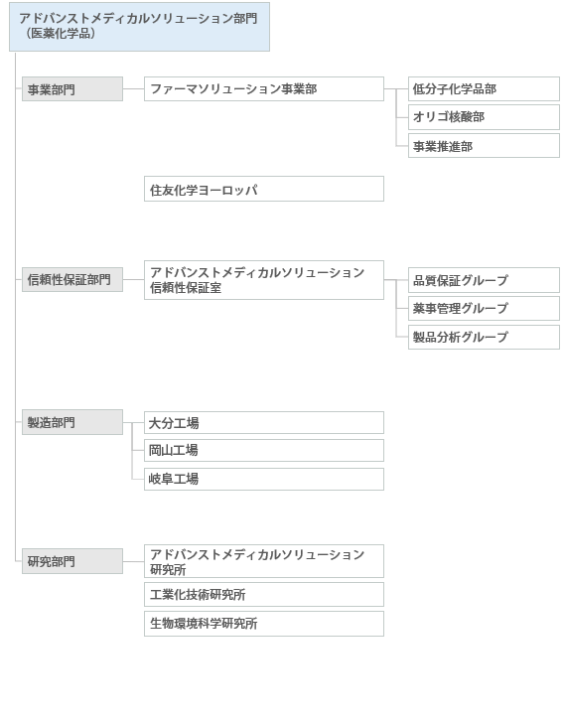
Task: Click the 岡山工場 box
Action: pyautogui.click(x=264, y=450)
